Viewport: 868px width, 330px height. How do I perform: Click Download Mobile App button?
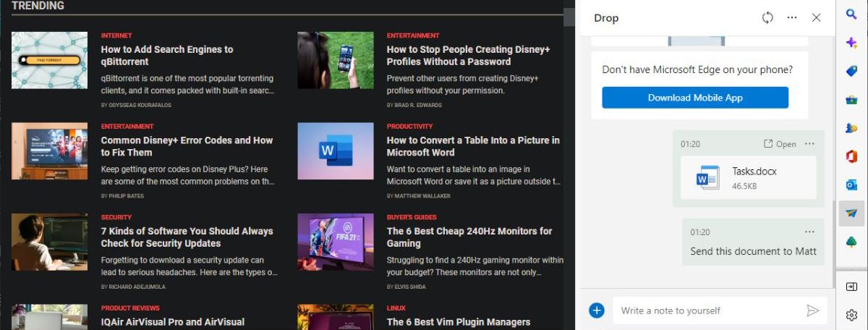click(695, 98)
